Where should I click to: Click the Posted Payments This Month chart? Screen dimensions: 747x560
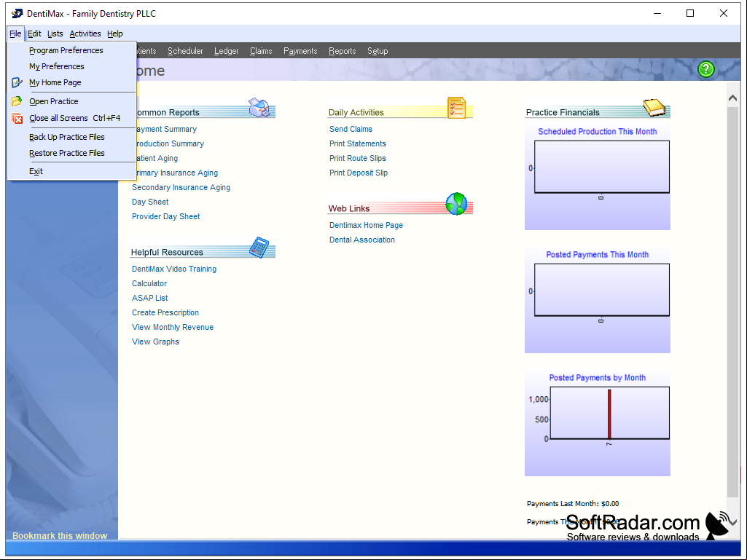pos(598,301)
